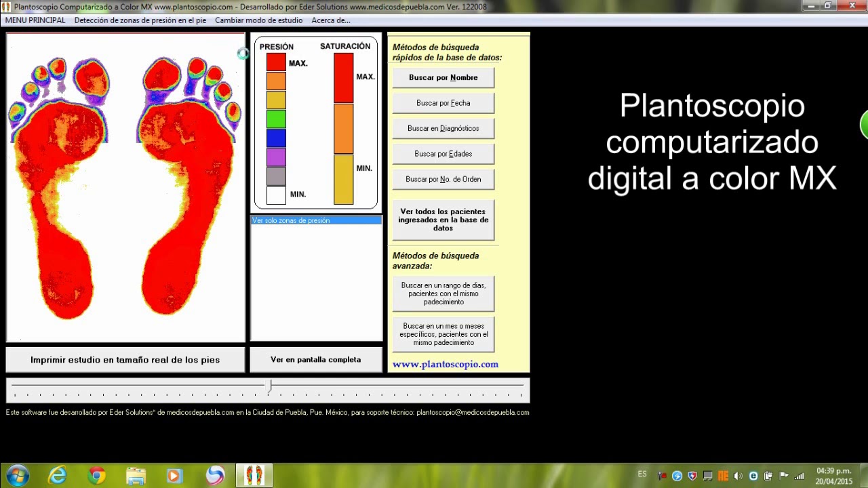Click the green pressure swatch

click(x=276, y=119)
